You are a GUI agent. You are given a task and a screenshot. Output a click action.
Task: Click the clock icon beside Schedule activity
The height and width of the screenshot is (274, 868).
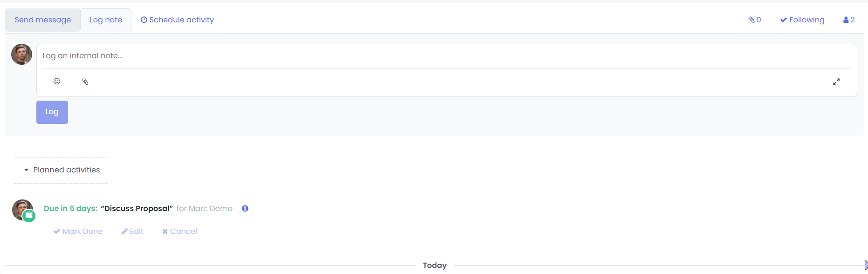tap(144, 20)
